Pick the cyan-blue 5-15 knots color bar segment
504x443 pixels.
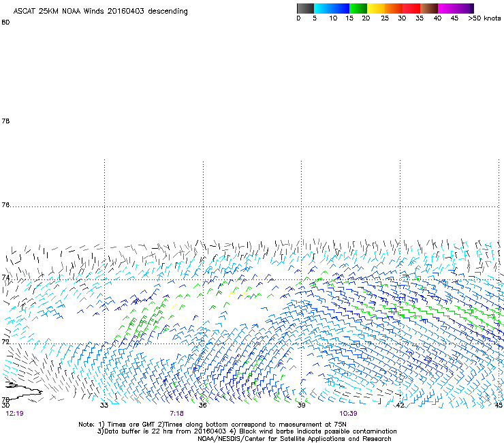332,8
